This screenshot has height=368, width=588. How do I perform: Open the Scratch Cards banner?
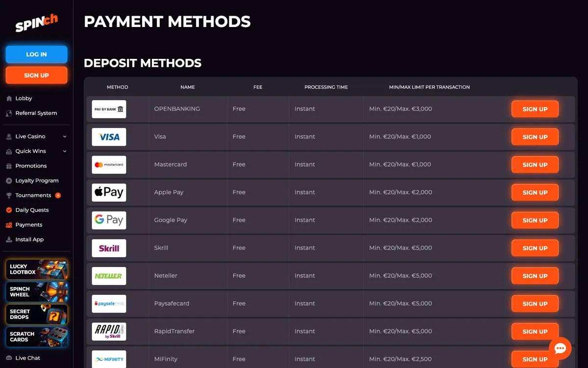(37, 337)
